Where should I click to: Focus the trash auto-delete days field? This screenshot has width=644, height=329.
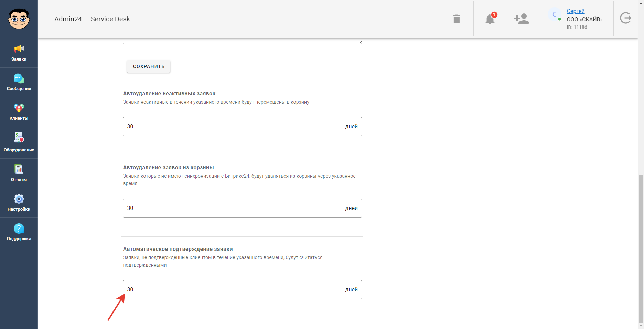(242, 208)
